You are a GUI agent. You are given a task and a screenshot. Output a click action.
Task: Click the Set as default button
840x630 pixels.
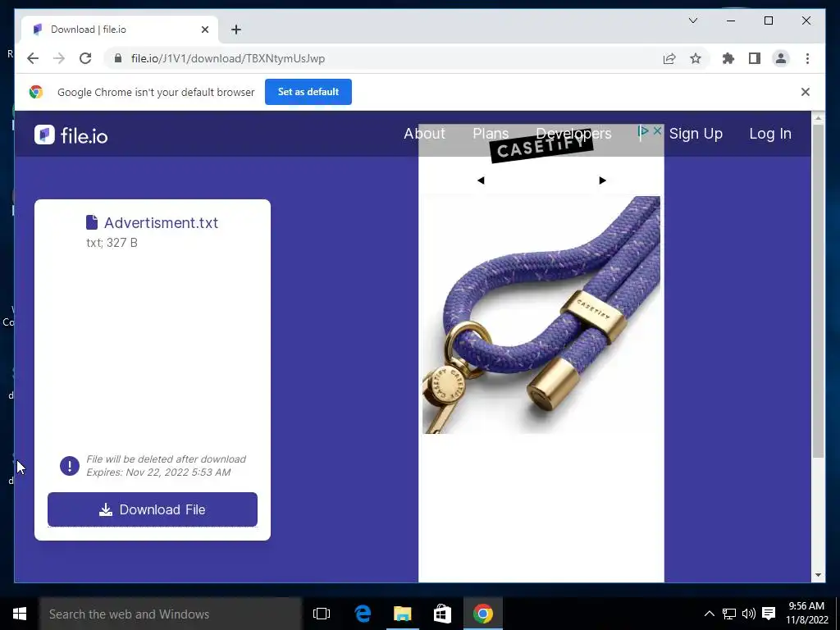pyautogui.click(x=308, y=92)
